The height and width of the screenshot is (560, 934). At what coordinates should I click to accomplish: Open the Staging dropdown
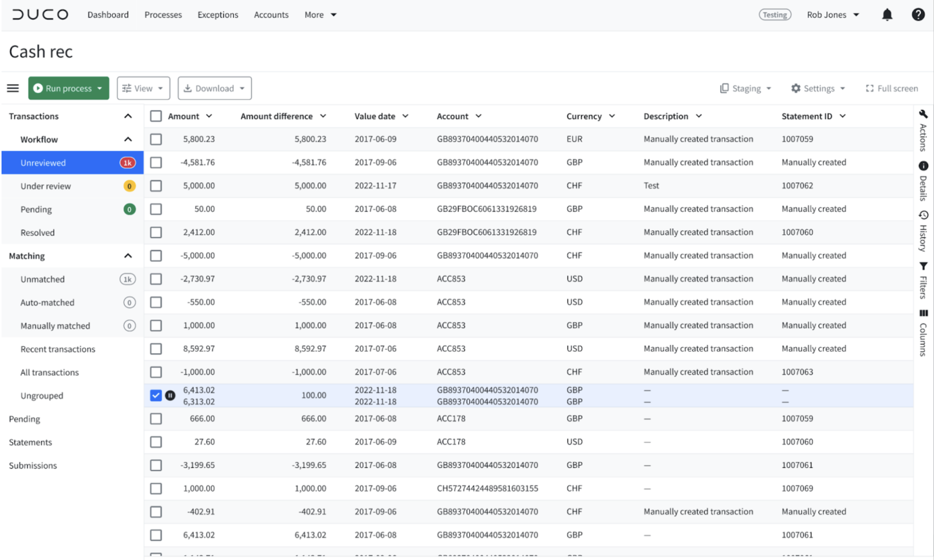[745, 88]
